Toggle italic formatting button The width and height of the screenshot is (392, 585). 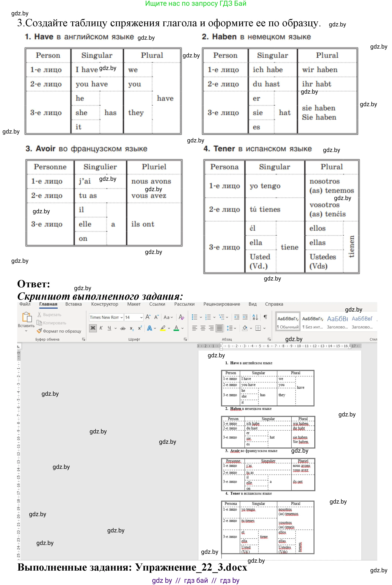coord(101,328)
